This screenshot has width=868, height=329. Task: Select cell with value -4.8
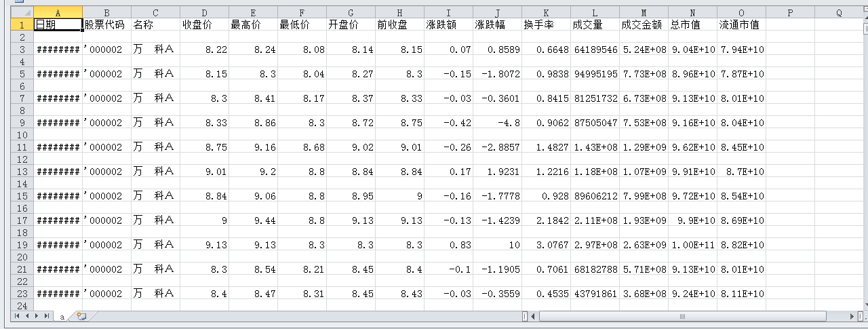pos(497,123)
